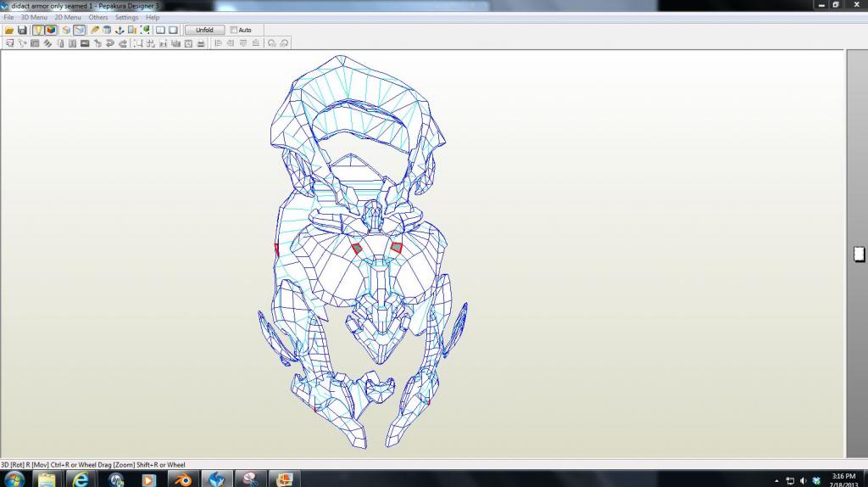Image resolution: width=868 pixels, height=487 pixels.
Task: Click the Open file folder icon
Action: 9,30
